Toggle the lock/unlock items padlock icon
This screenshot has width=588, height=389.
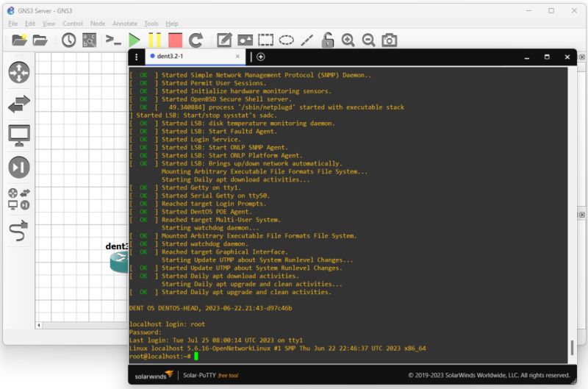(327, 40)
